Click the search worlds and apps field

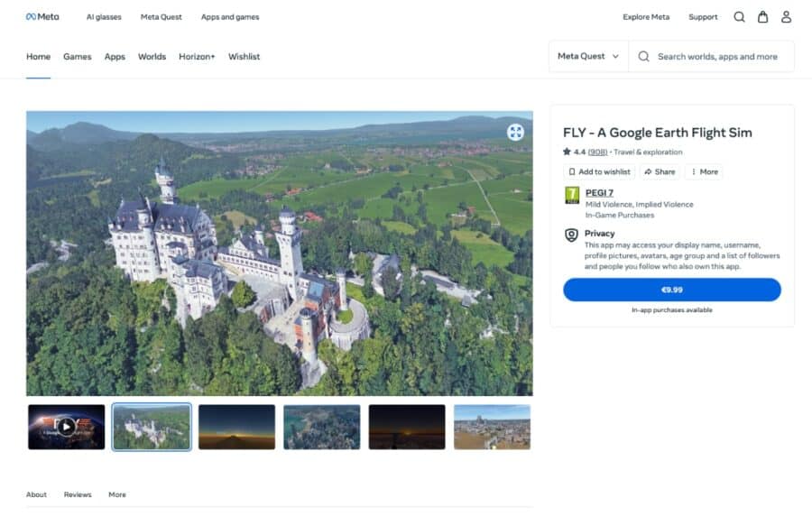pyautogui.click(x=717, y=56)
